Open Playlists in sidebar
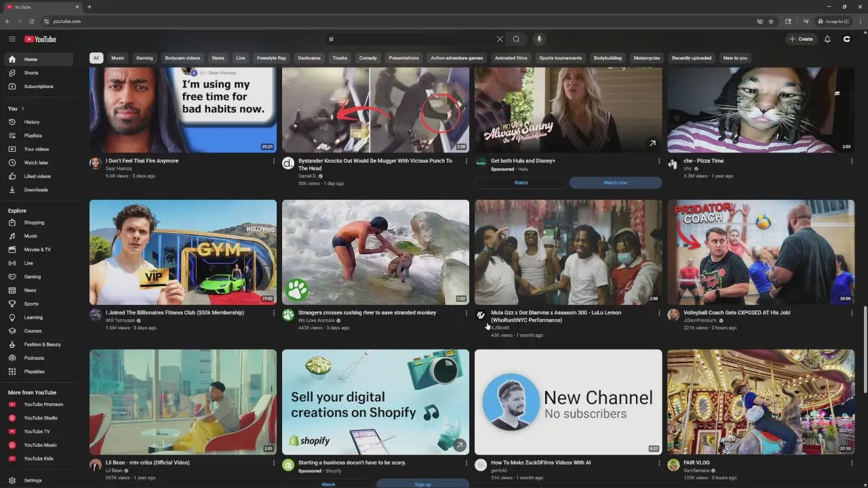 [x=37, y=136]
